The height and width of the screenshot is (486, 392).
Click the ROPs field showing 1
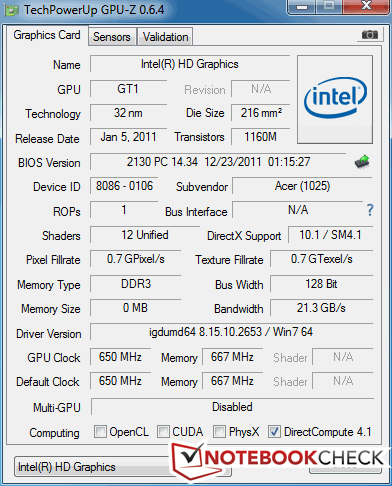pyautogui.click(x=124, y=210)
